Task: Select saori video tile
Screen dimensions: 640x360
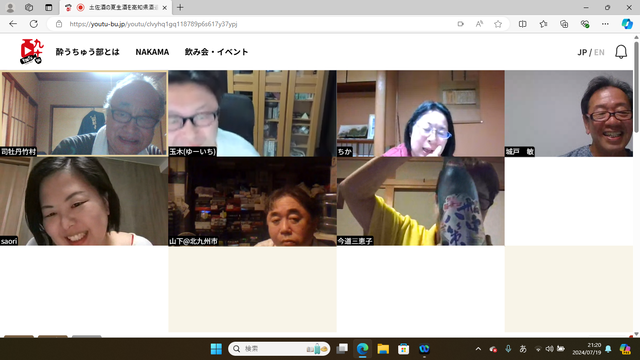Action: 84,201
